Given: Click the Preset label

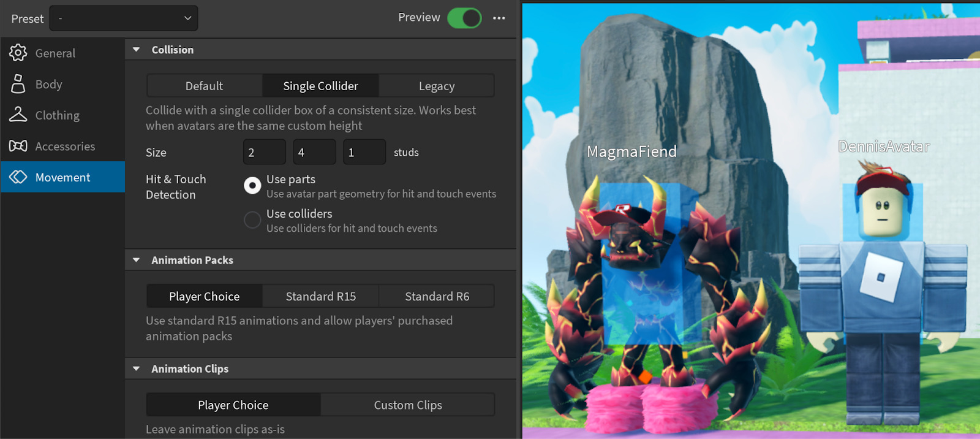Looking at the screenshot, I should [28, 19].
